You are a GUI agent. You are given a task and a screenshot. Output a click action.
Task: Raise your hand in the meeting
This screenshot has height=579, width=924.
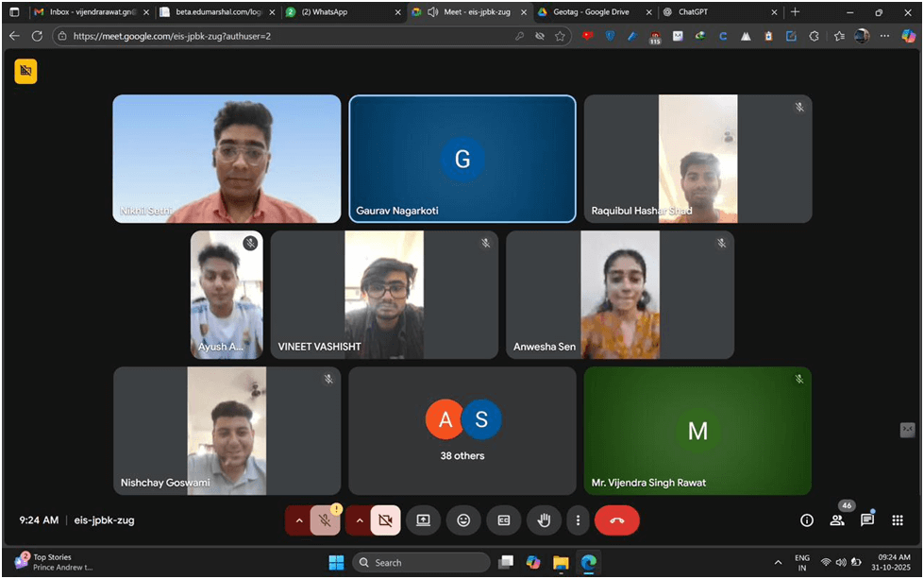point(545,520)
